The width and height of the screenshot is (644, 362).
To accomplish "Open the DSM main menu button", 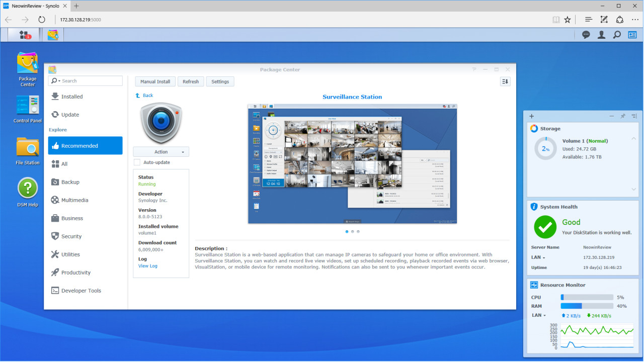I will click(x=24, y=35).
